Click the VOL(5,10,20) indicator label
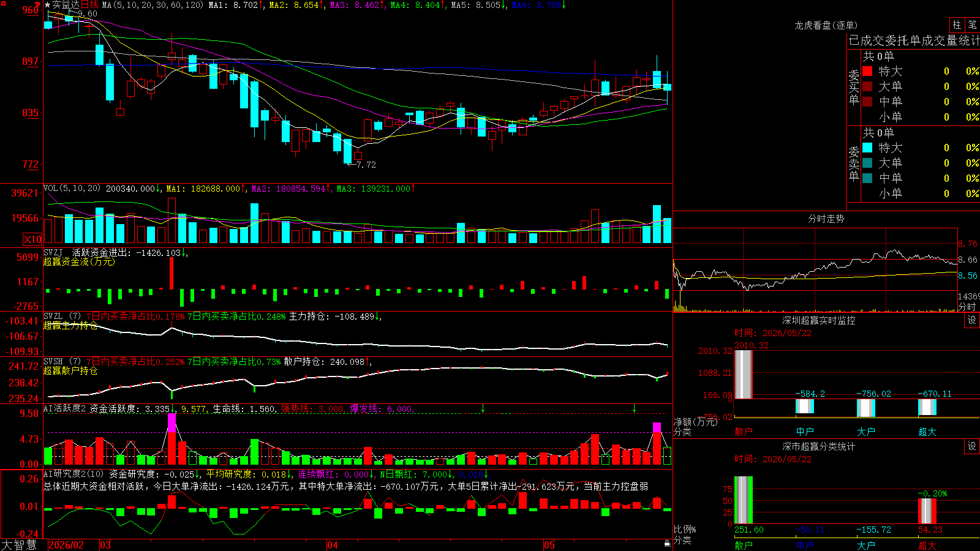The image size is (980, 551). (72, 189)
